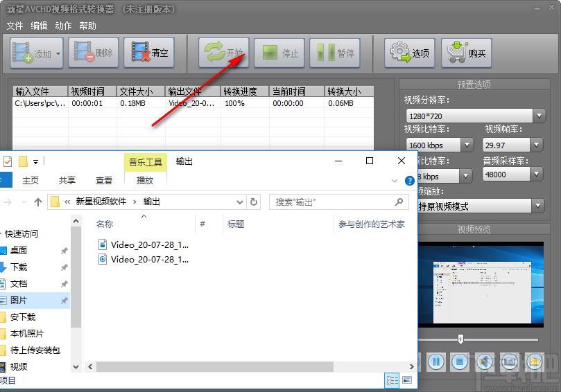Expand the 1280*720 resolution dropdown
The width and height of the screenshot is (561, 392).
(539, 116)
